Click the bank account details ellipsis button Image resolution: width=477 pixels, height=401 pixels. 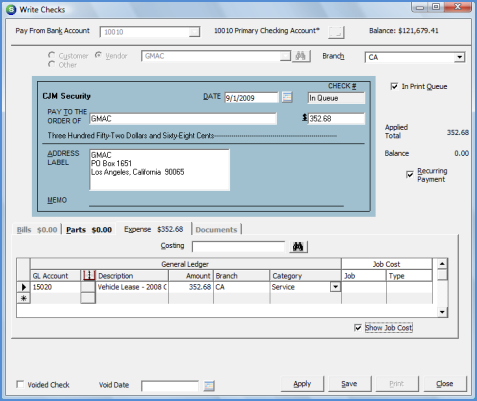point(336,32)
